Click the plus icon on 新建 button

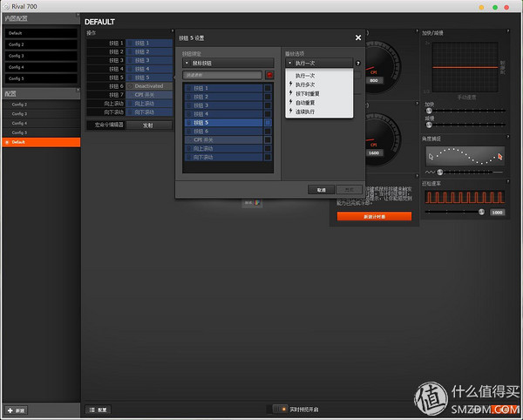click(x=10, y=409)
